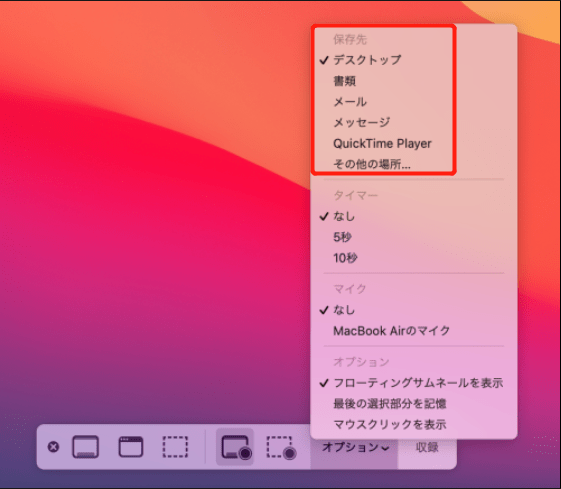Select Capture Selected Window icon
The image size is (561, 489).
131,447
